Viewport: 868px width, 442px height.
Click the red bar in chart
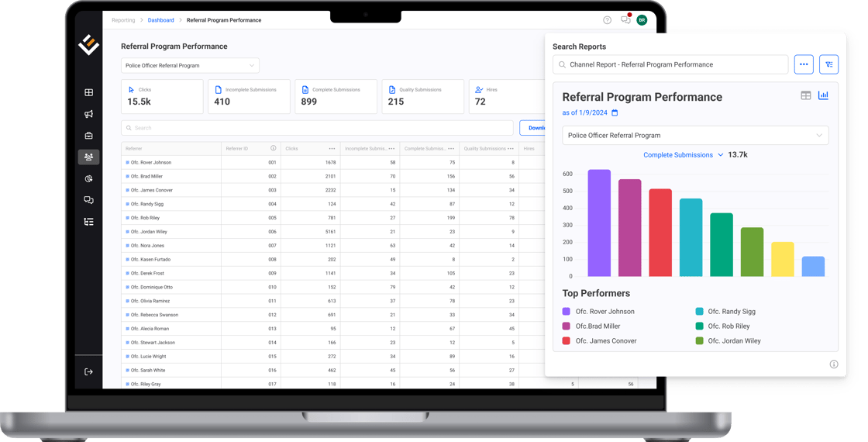pyautogui.click(x=660, y=233)
